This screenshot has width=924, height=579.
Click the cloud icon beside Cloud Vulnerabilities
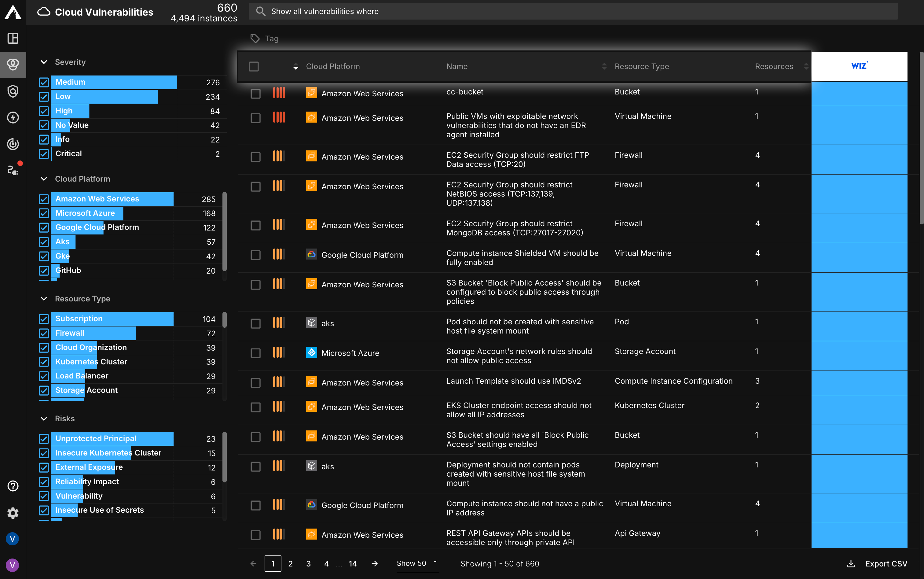44,12
